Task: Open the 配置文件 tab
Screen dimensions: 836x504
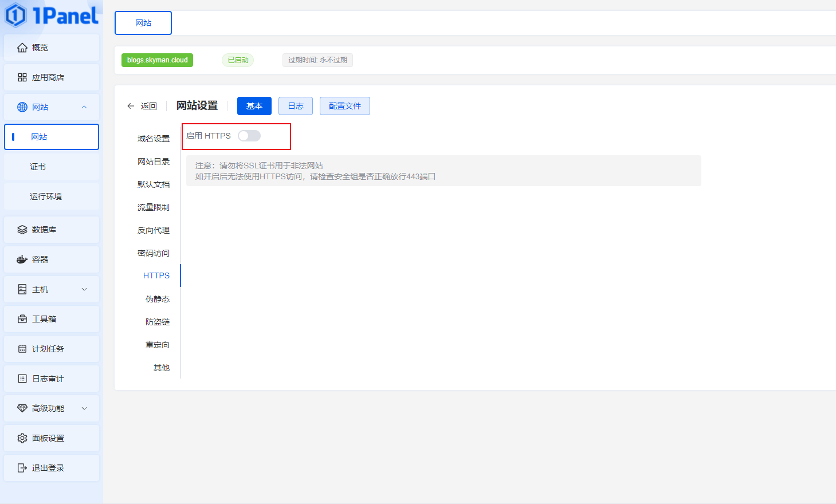Action: 344,106
